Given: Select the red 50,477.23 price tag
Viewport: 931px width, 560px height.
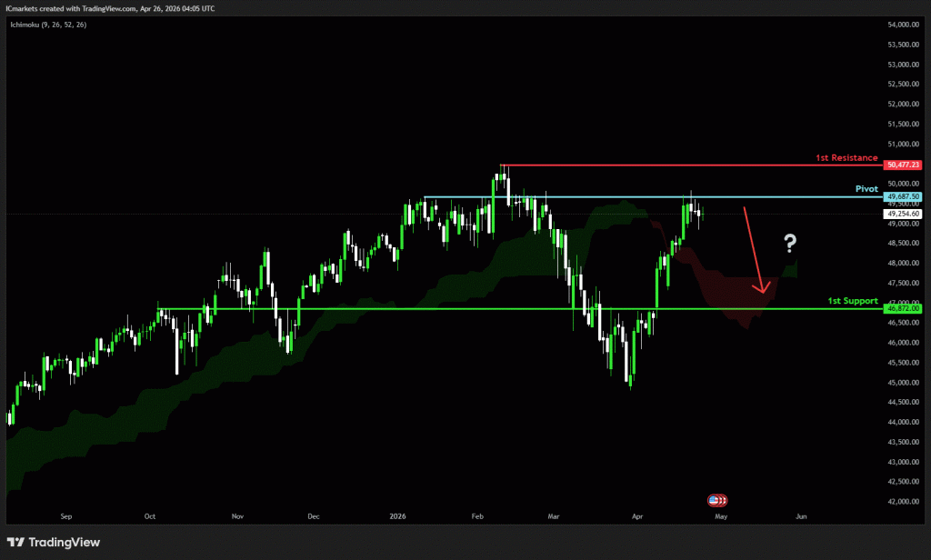Looking at the screenshot, I should [904, 165].
